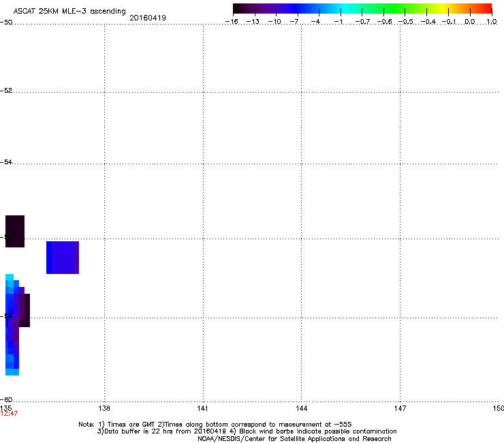This screenshot has width=504, height=443.
Task: Click the 0.0 color scale label
Action: pyautogui.click(x=470, y=22)
